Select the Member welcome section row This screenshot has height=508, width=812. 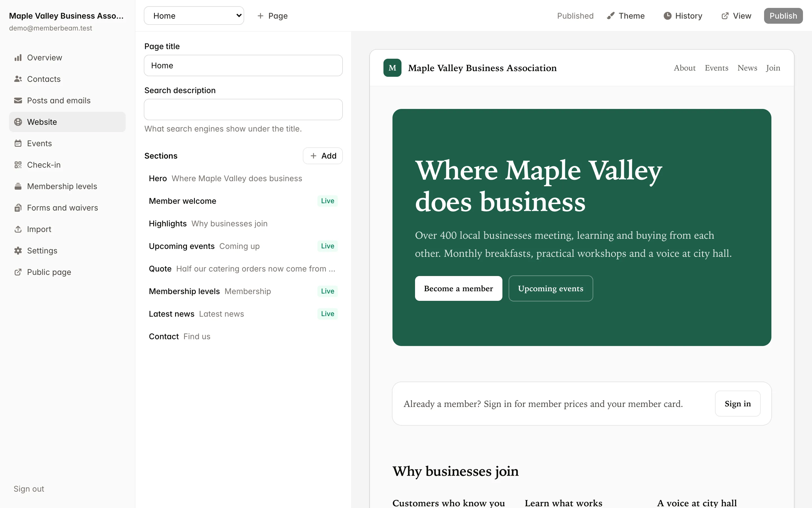(x=243, y=201)
